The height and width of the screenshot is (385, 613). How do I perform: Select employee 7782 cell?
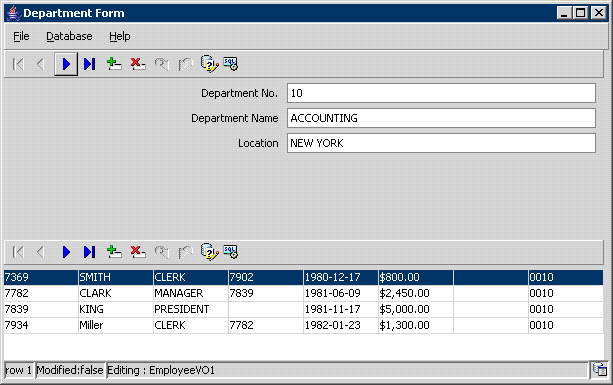[x=41, y=293]
